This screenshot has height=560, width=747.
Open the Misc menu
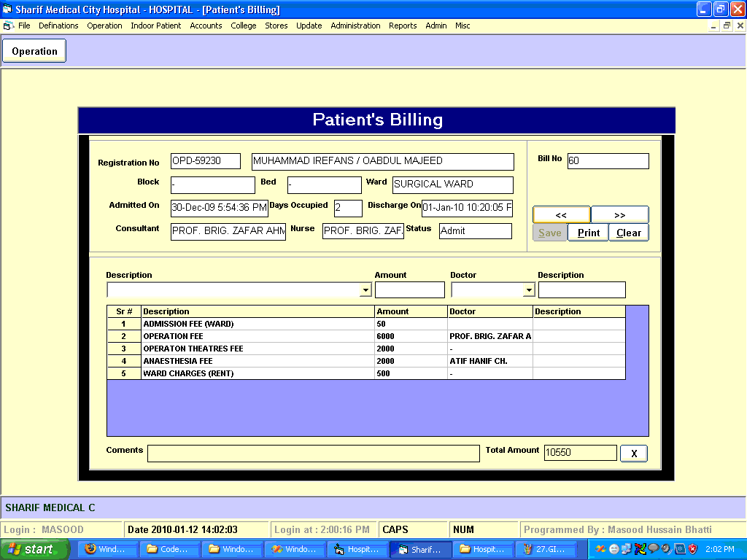462,26
